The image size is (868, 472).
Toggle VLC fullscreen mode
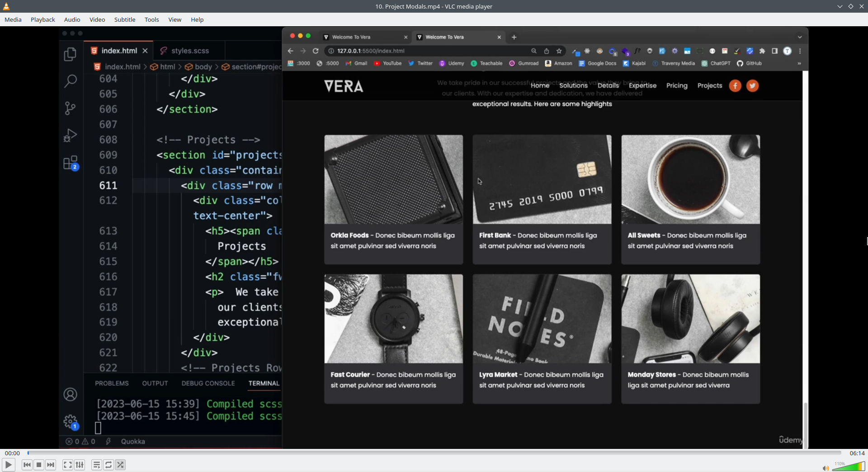coord(68,465)
